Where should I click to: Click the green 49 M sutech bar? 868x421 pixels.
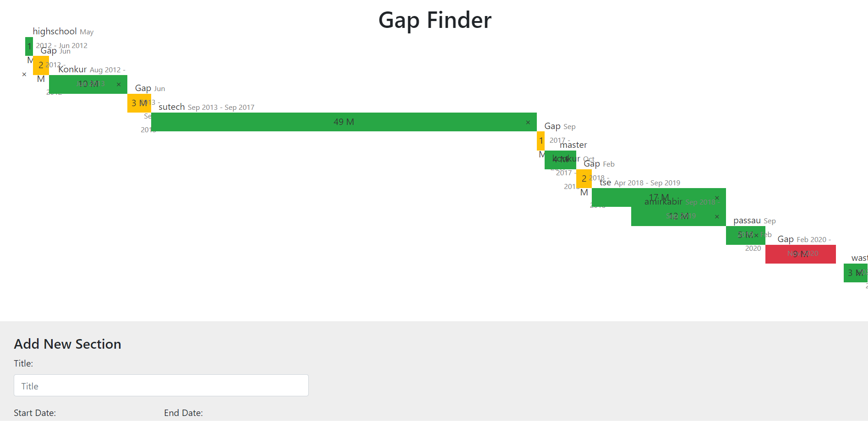click(344, 122)
